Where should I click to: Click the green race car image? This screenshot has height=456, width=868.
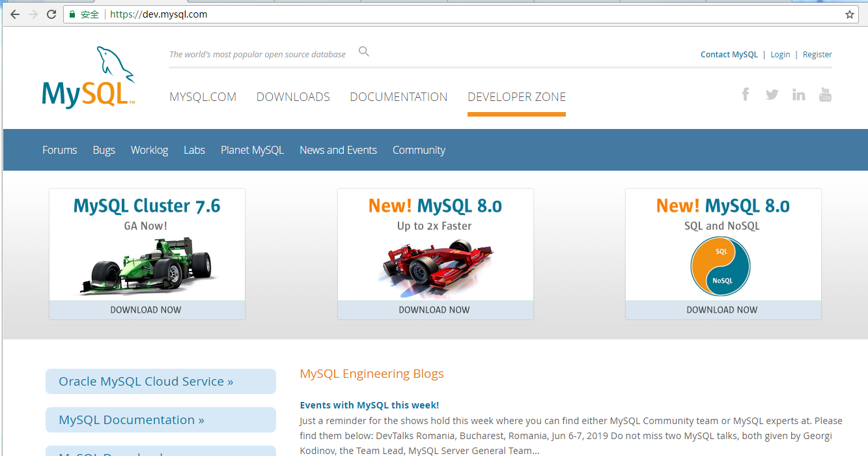point(147,266)
